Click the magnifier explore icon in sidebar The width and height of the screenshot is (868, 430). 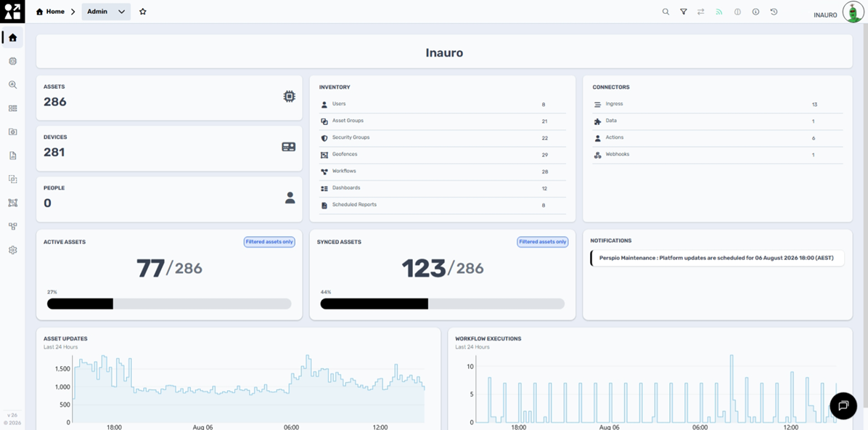[13, 85]
